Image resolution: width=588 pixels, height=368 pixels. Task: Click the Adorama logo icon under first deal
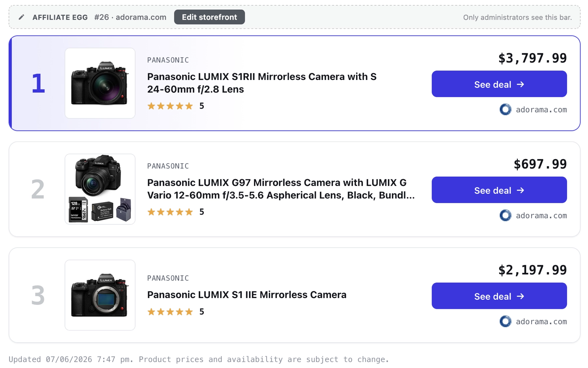coord(505,109)
